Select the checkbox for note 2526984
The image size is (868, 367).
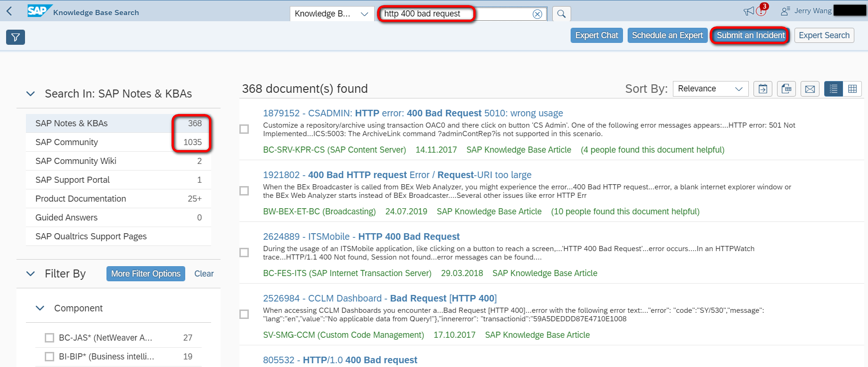(x=244, y=314)
